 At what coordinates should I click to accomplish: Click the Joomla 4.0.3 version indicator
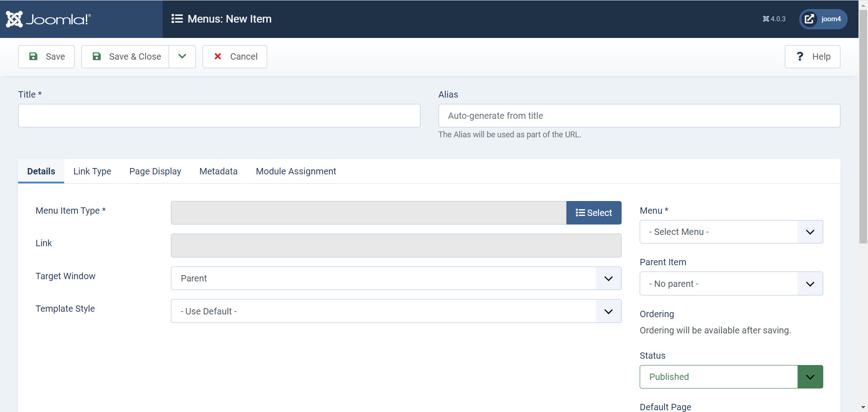click(x=774, y=19)
